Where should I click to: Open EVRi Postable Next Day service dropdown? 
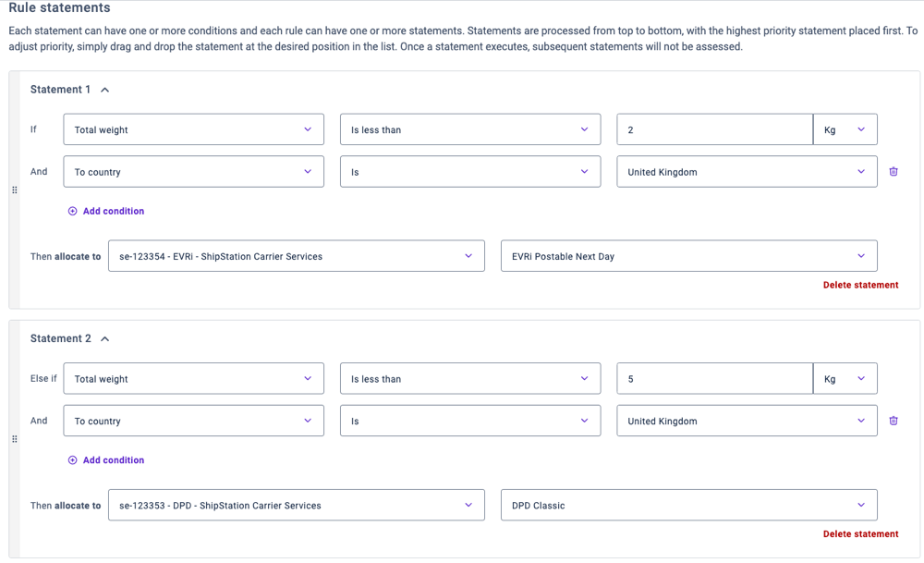pyautogui.click(x=688, y=257)
